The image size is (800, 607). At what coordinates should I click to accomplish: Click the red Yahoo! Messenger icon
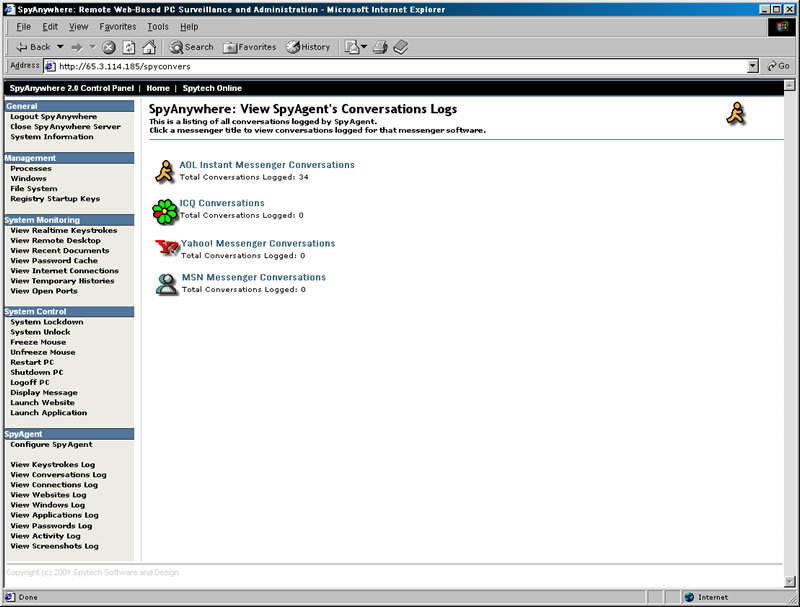167,248
